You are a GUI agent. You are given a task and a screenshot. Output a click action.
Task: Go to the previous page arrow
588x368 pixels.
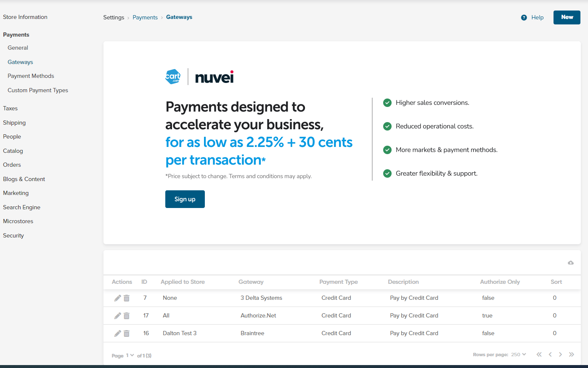coord(550,355)
